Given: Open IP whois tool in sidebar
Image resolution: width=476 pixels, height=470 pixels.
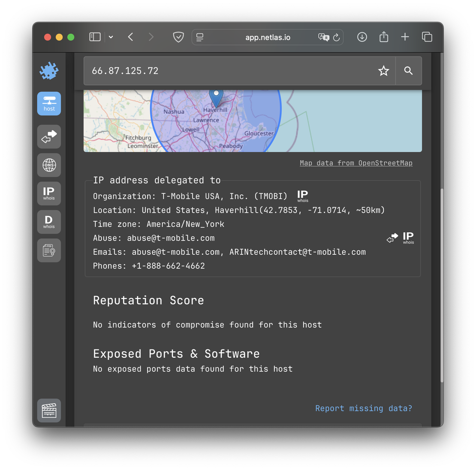Looking at the screenshot, I should (49, 193).
